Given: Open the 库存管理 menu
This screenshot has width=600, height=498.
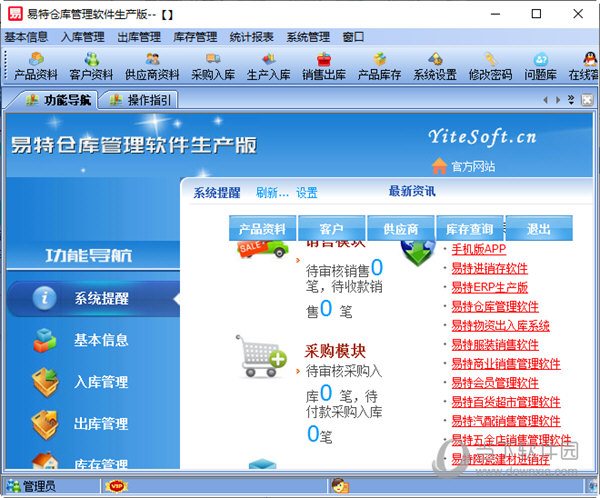Looking at the screenshot, I should point(195,37).
